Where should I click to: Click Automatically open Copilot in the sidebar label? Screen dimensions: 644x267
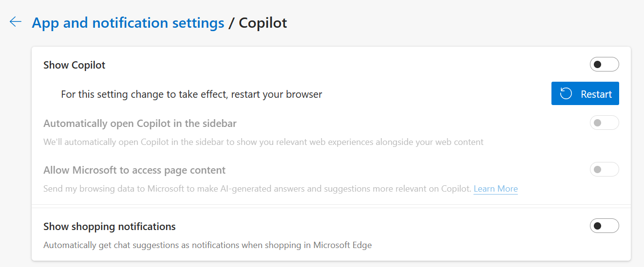[140, 124]
